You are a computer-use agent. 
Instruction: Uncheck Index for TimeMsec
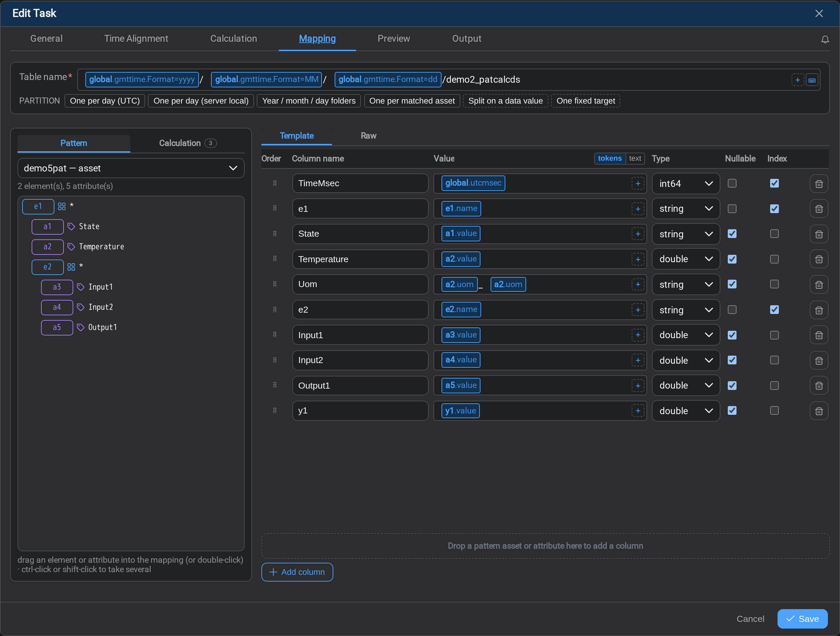(774, 184)
